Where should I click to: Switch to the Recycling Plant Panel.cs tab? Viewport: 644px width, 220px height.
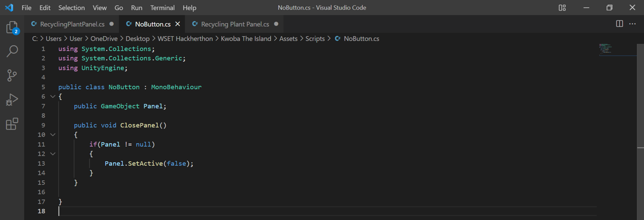tap(235, 24)
